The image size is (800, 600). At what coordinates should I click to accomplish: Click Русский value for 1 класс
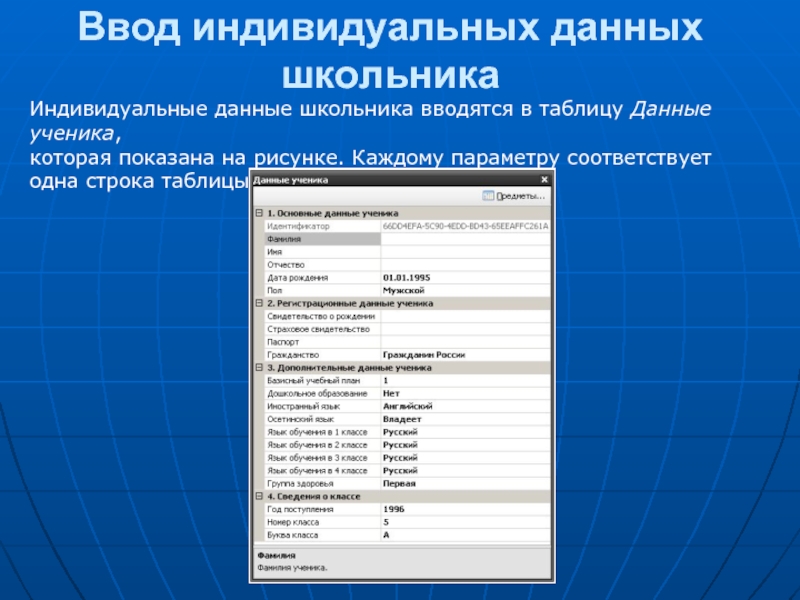400,432
